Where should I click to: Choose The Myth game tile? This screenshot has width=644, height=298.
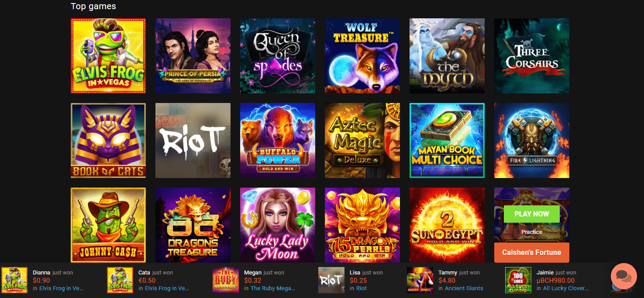coord(447,56)
